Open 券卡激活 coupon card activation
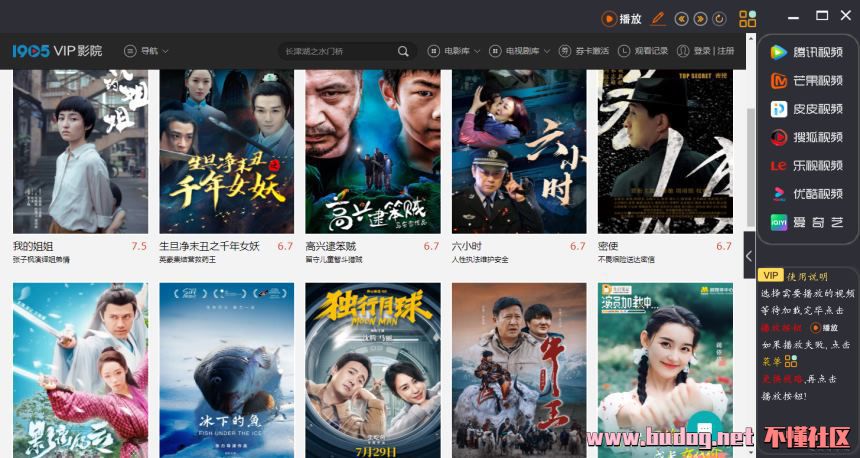Image resolution: width=860 pixels, height=458 pixels. pyautogui.click(x=584, y=51)
